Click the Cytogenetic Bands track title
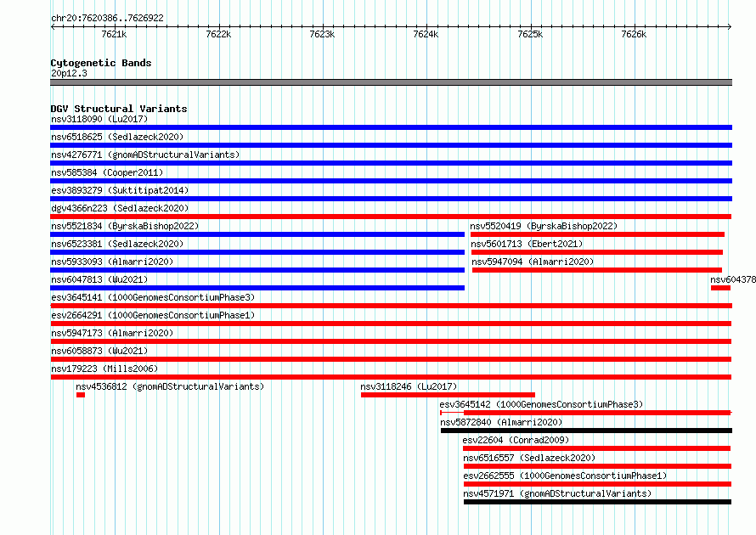The width and height of the screenshot is (756, 535). click(x=101, y=63)
